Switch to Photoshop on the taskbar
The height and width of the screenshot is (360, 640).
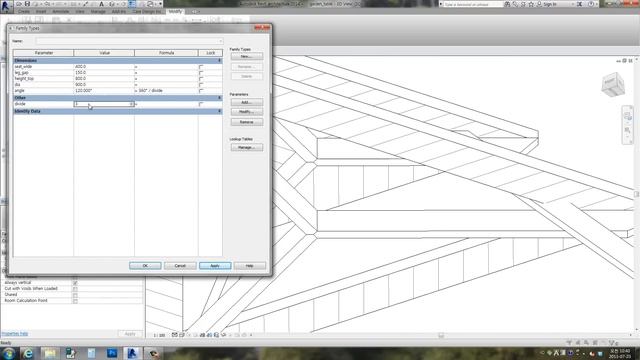coord(112,353)
